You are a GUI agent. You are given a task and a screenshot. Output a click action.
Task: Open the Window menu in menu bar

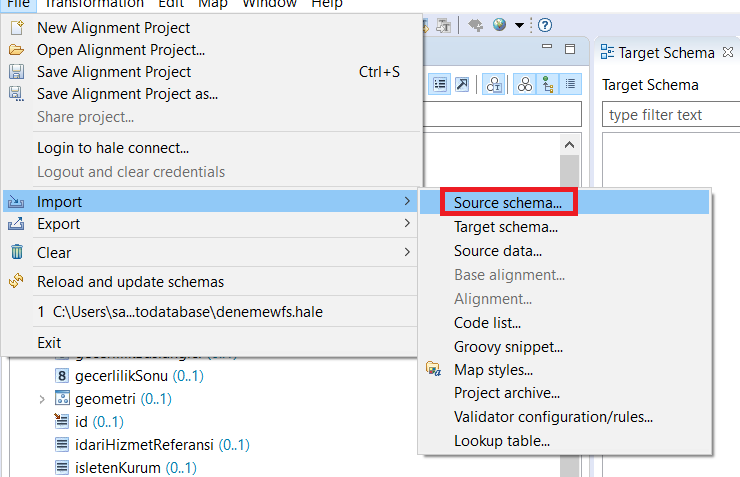pos(269,4)
